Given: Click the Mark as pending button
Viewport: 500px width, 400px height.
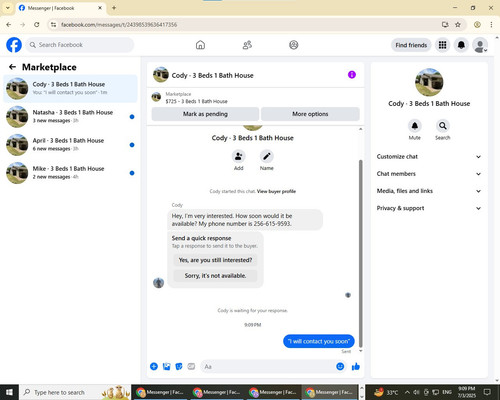Looking at the screenshot, I should pyautogui.click(x=205, y=114).
